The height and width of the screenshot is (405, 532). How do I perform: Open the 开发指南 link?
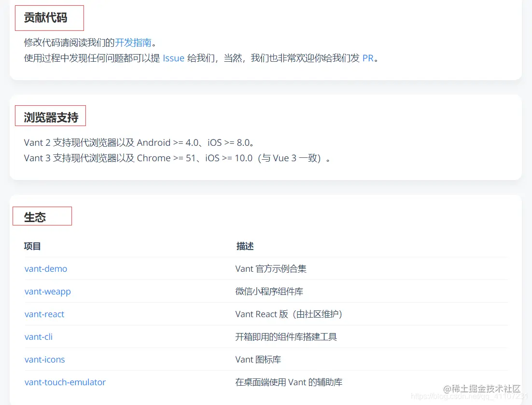[x=133, y=42]
